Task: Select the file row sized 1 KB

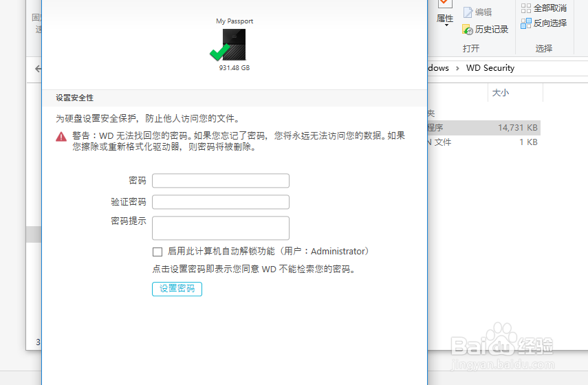Action: [x=483, y=142]
